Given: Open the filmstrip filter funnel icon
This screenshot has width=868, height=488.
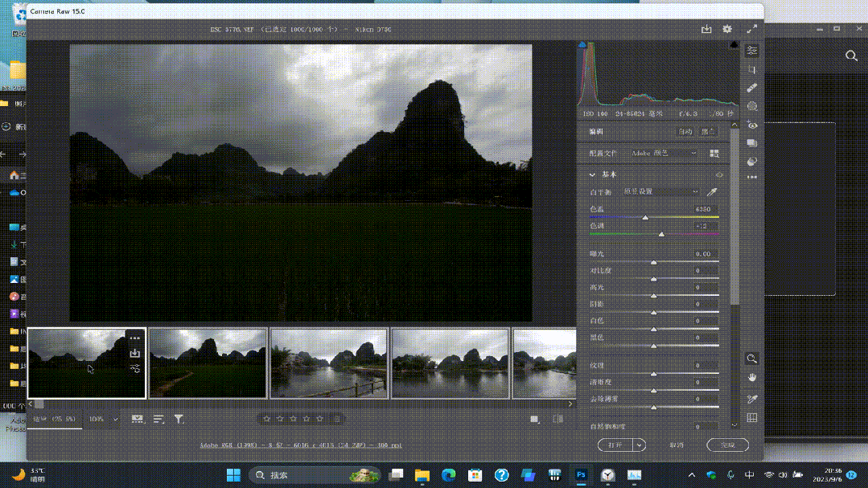Looking at the screenshot, I should click(x=179, y=419).
